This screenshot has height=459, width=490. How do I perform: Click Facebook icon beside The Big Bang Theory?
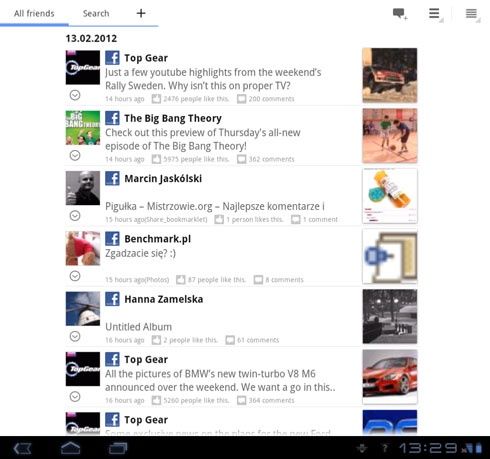click(112, 118)
